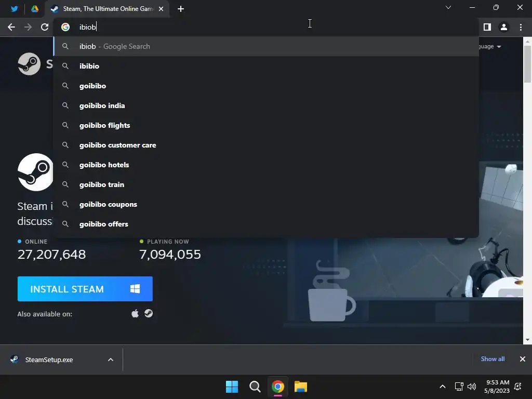Open the Steam language dropdown
This screenshot has width=532, height=399.
tap(490, 46)
